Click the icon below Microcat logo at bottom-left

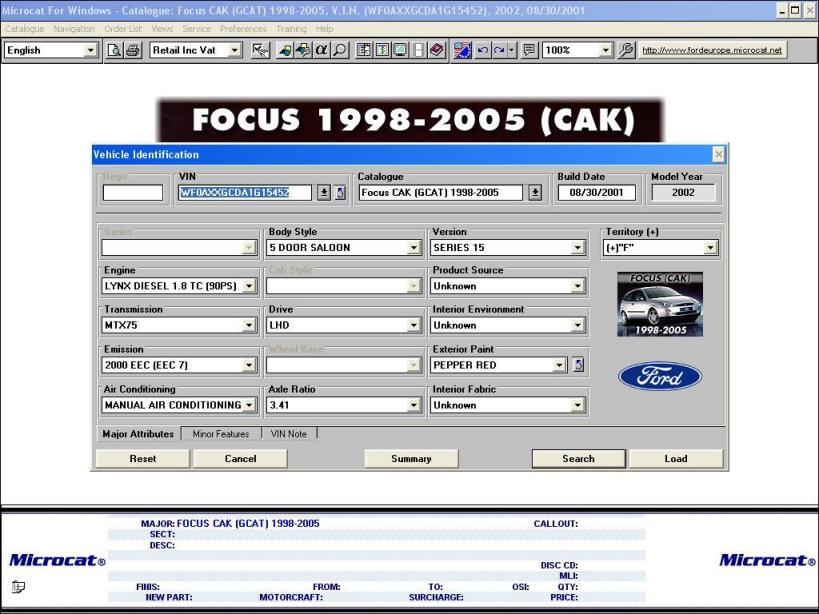click(19, 586)
